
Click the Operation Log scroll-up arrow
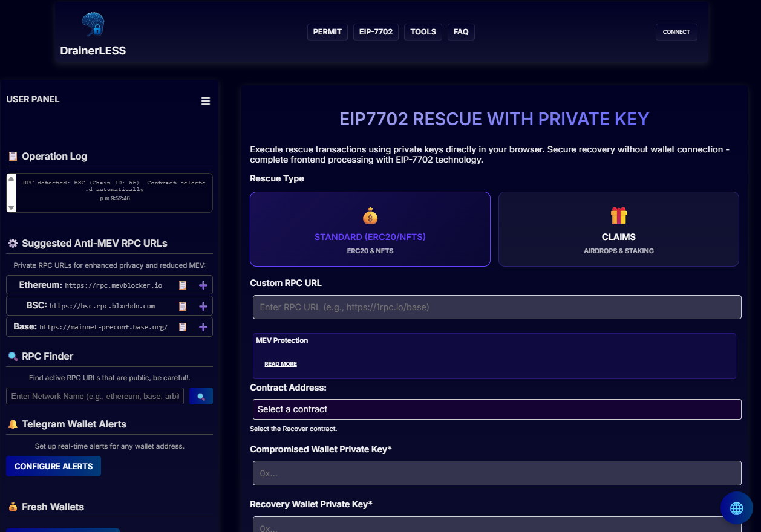click(x=11, y=179)
